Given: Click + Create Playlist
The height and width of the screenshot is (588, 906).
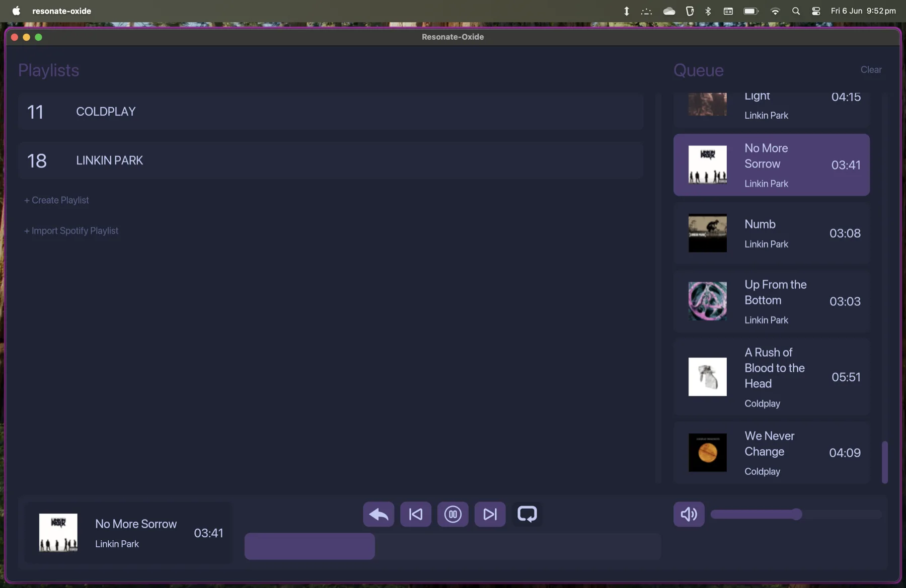Looking at the screenshot, I should pyautogui.click(x=56, y=200).
